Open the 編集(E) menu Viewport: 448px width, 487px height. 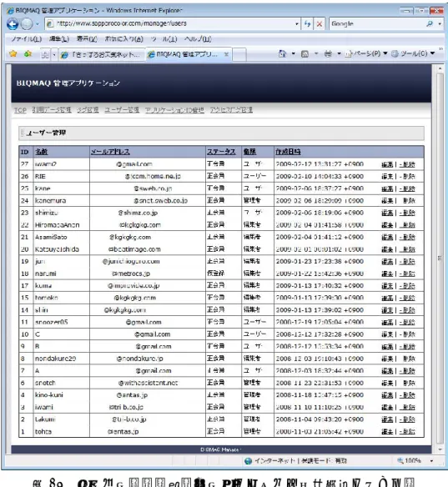point(59,39)
